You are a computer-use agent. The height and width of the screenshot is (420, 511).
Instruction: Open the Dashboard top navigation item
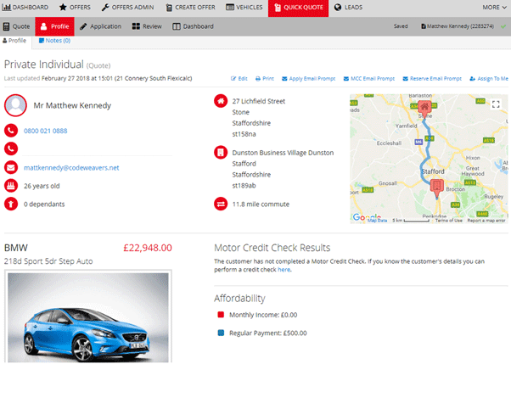(25, 7)
